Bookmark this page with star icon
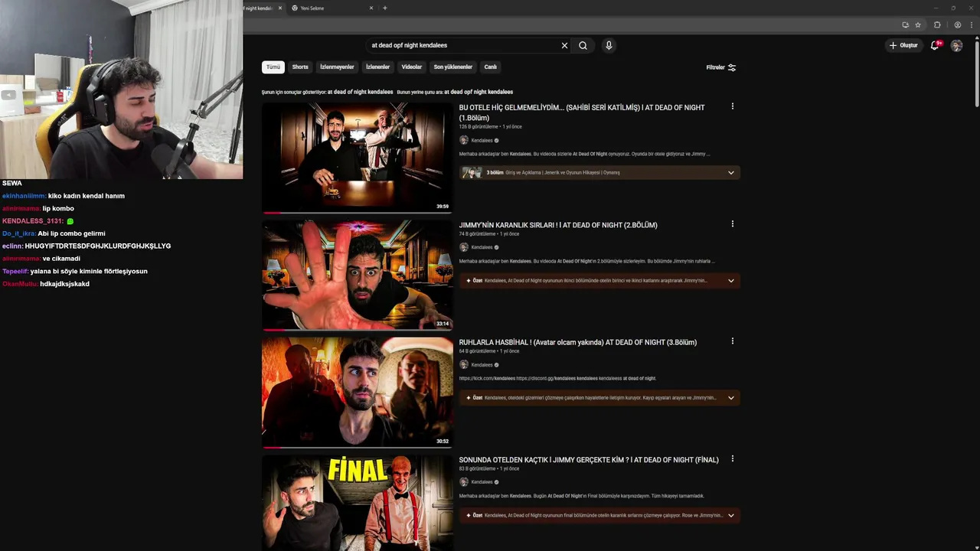980x551 pixels. [918, 24]
